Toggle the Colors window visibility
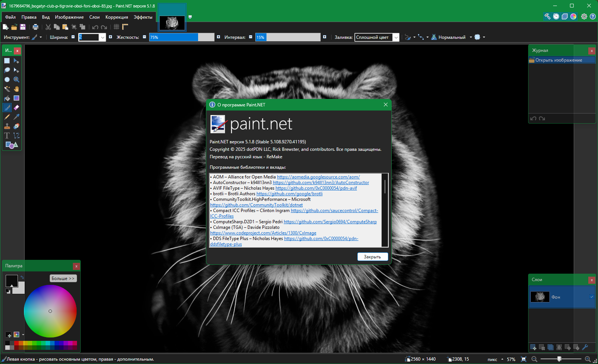 click(x=573, y=16)
